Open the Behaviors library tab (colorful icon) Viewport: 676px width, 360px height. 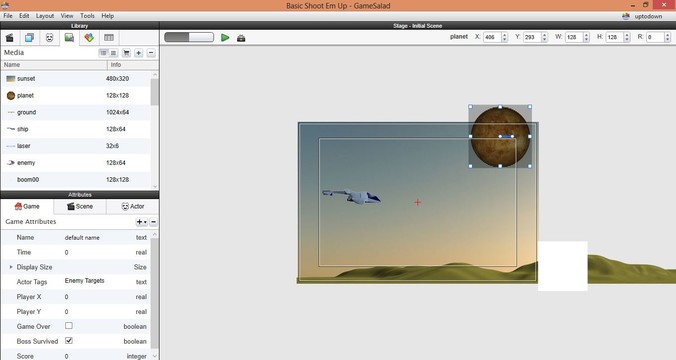(89, 38)
